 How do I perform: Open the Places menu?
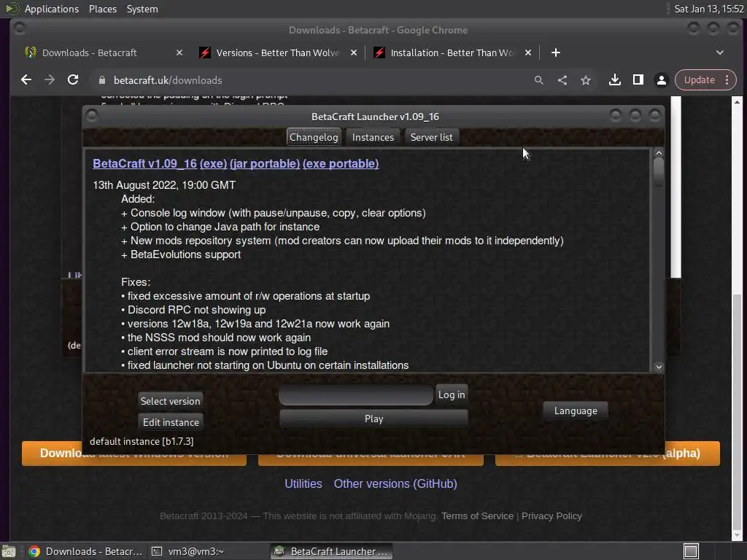click(x=103, y=9)
